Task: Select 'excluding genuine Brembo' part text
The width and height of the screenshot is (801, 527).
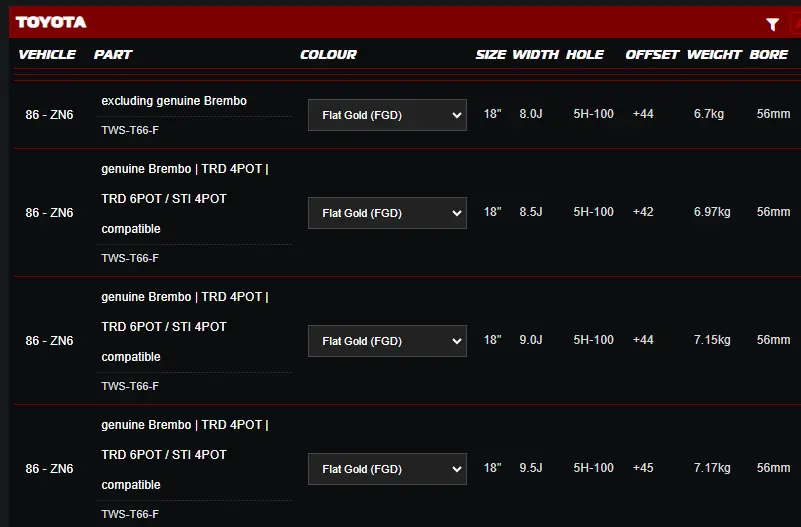Action: tap(174, 101)
